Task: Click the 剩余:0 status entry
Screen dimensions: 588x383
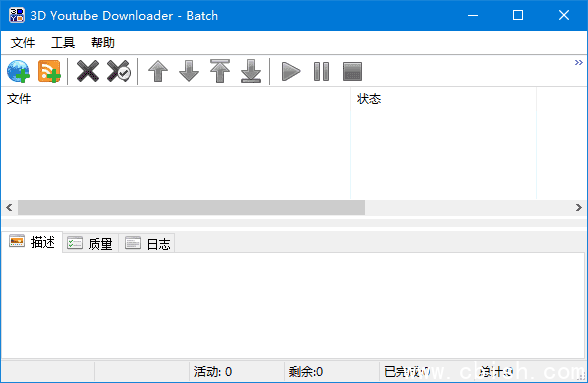Action: tap(306, 372)
